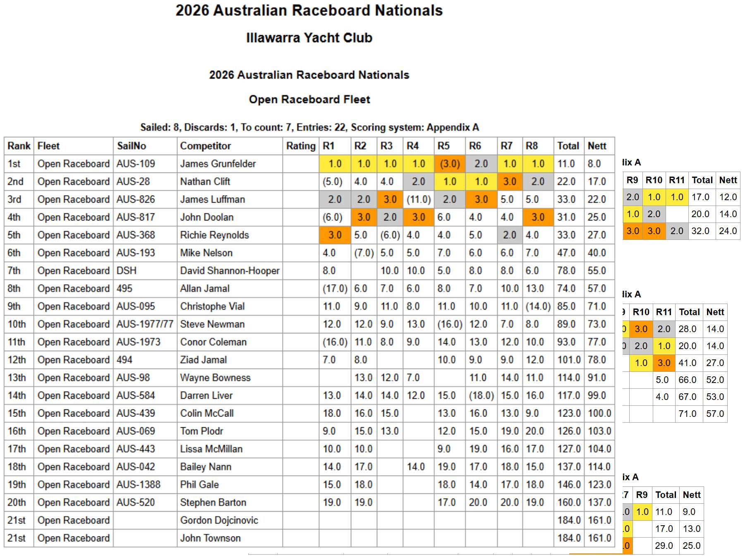Screen dimensions: 750x560
Task: Select the Illawarra Yacht Club heading
Action: (x=309, y=38)
